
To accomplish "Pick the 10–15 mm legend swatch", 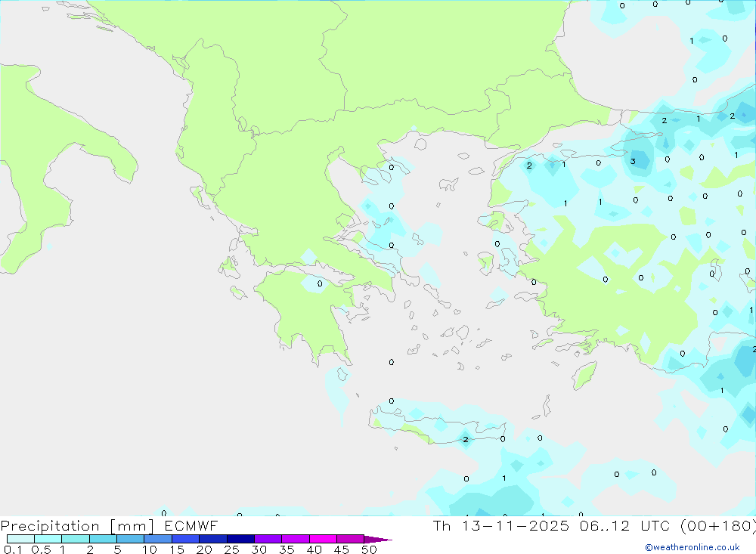I will pos(158,539).
